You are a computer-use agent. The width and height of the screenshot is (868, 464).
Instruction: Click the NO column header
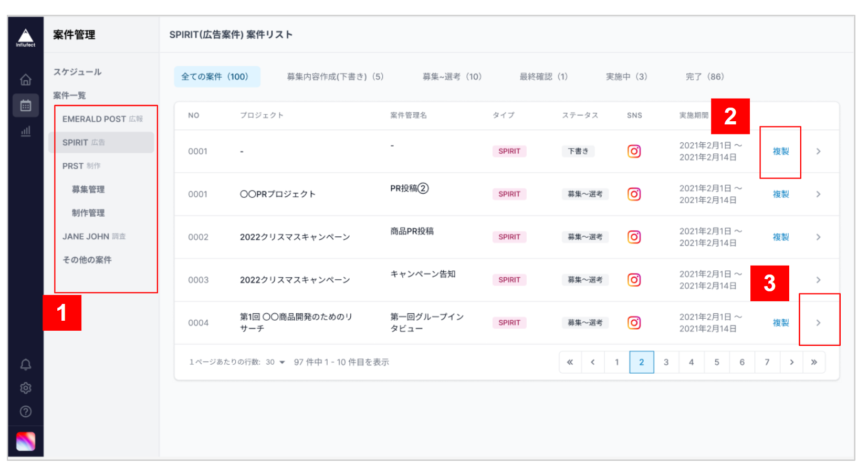194,115
